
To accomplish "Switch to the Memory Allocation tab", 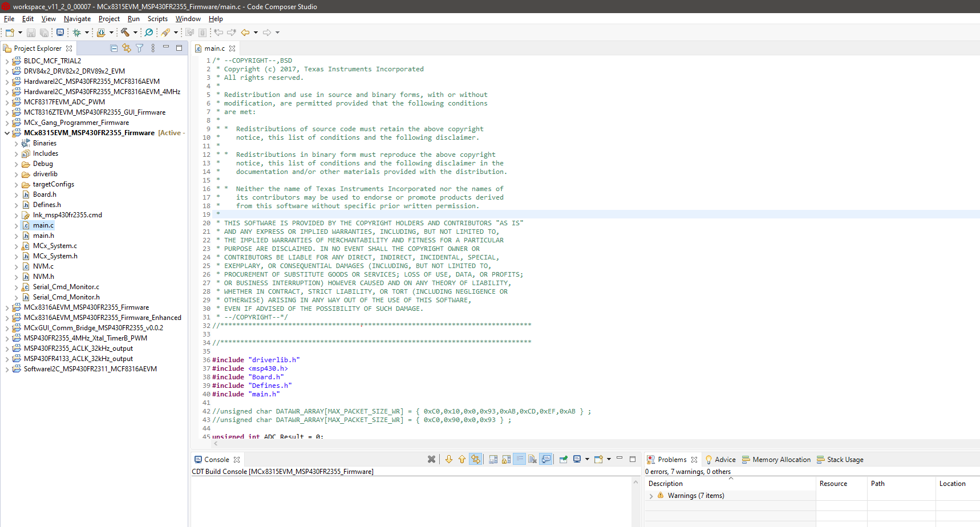I will [x=781, y=460].
